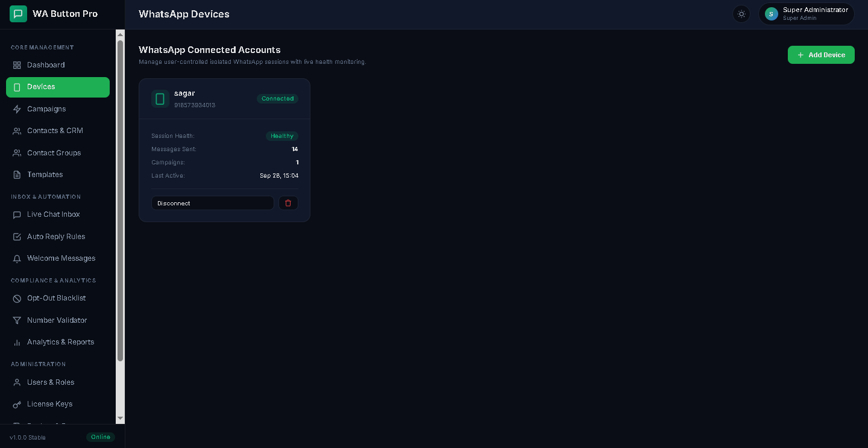Open Contacts & CRM page
Image resolution: width=868 pixels, height=448 pixels.
click(x=58, y=131)
